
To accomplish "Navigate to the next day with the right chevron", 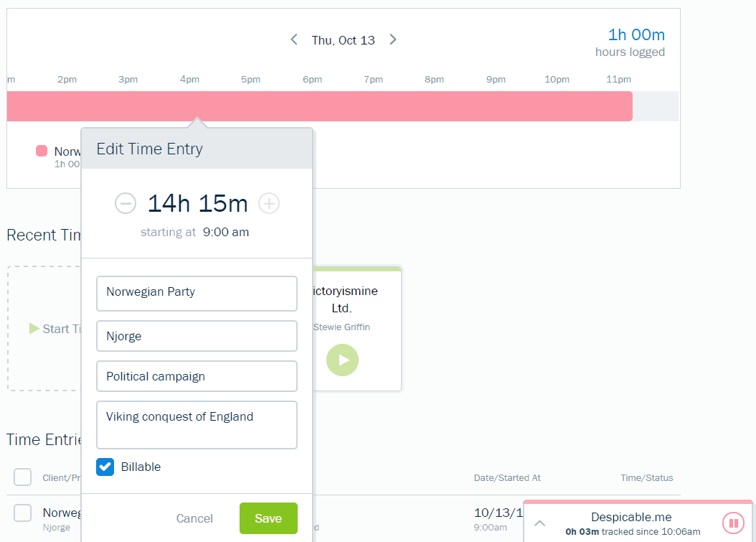I will click(x=392, y=39).
